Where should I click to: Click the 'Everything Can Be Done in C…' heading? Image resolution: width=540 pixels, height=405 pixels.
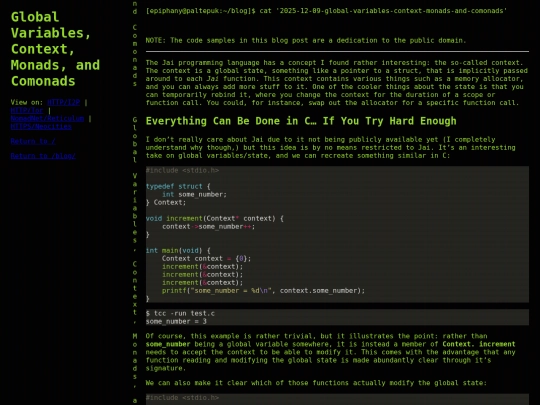pyautogui.click(x=301, y=121)
